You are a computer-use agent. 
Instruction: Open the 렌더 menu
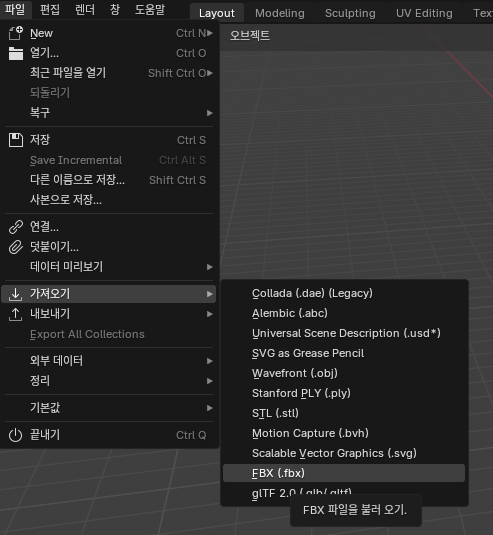click(x=85, y=9)
